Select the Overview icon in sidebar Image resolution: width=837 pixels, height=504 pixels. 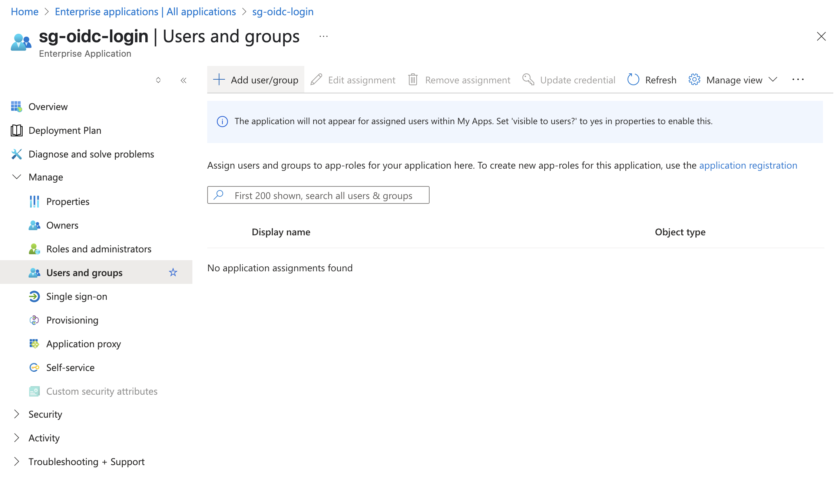(x=16, y=106)
